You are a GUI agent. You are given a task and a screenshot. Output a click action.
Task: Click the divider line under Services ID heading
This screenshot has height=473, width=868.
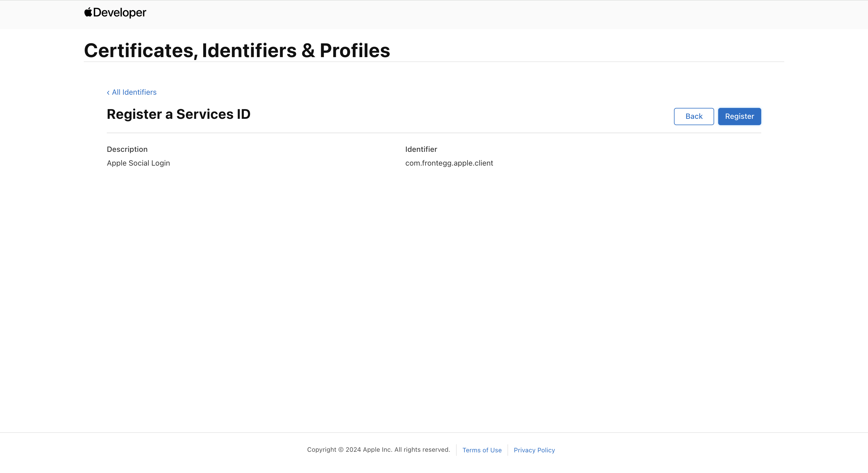point(434,133)
